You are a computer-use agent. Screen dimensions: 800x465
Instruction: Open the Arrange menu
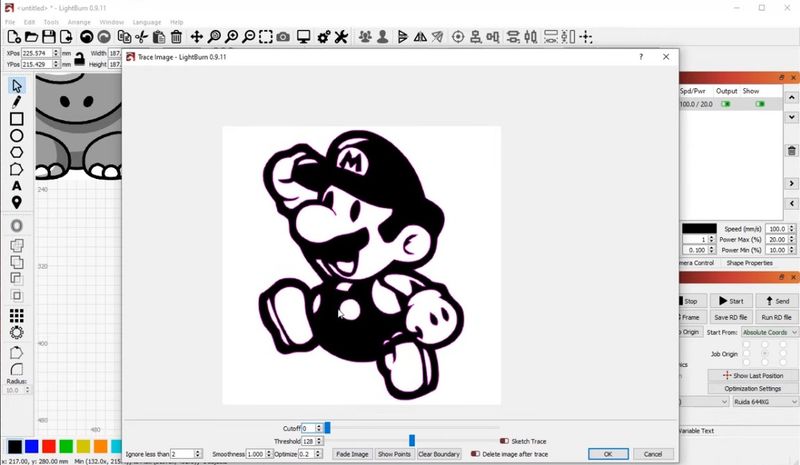pos(79,21)
